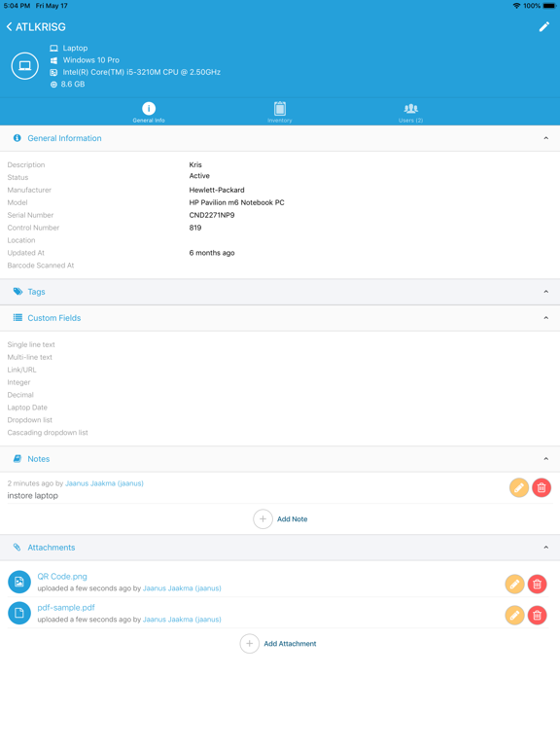Image resolution: width=560 pixels, height=747 pixels.
Task: Click the pdf-sample.pdf document icon
Action: point(19,613)
